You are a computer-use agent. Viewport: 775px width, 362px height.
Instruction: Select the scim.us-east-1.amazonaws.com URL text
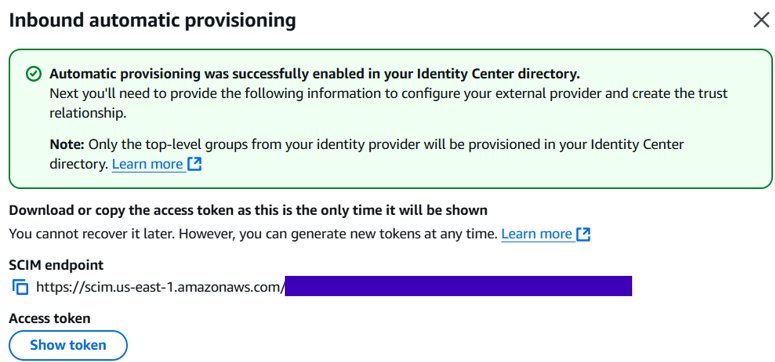160,287
